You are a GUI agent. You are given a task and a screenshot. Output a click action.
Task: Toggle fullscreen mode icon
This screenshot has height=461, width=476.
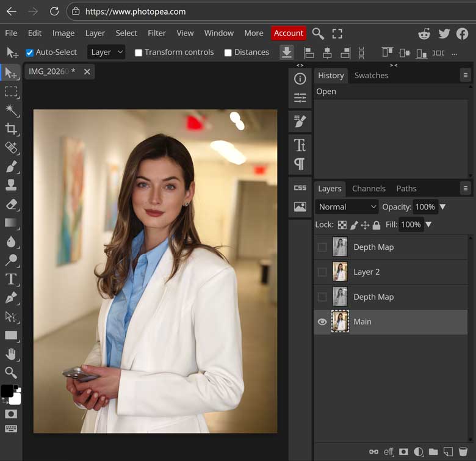pyautogui.click(x=337, y=34)
